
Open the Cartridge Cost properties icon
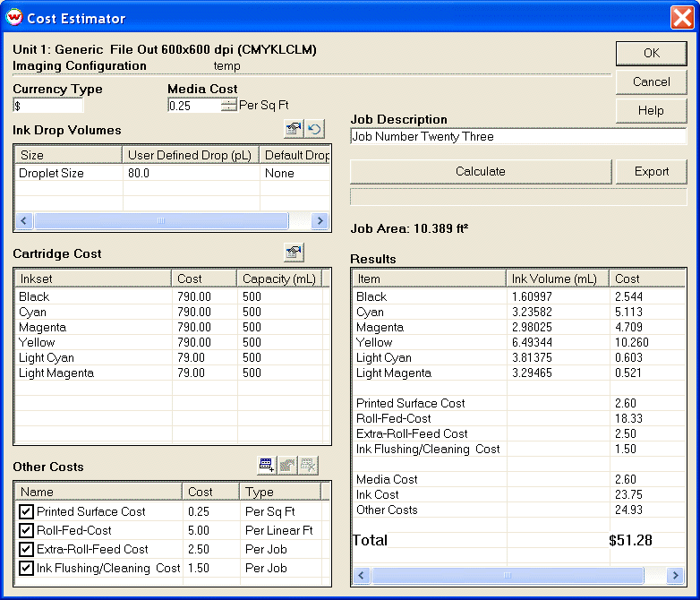click(x=293, y=253)
